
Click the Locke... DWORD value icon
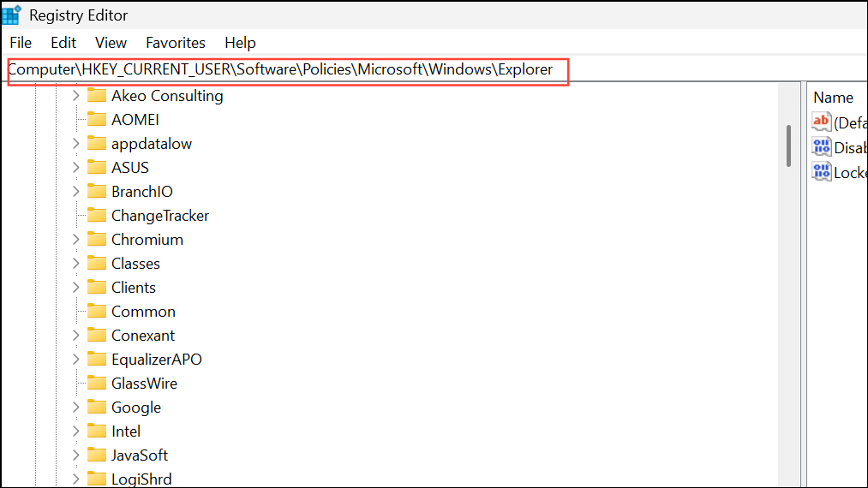pyautogui.click(x=822, y=171)
